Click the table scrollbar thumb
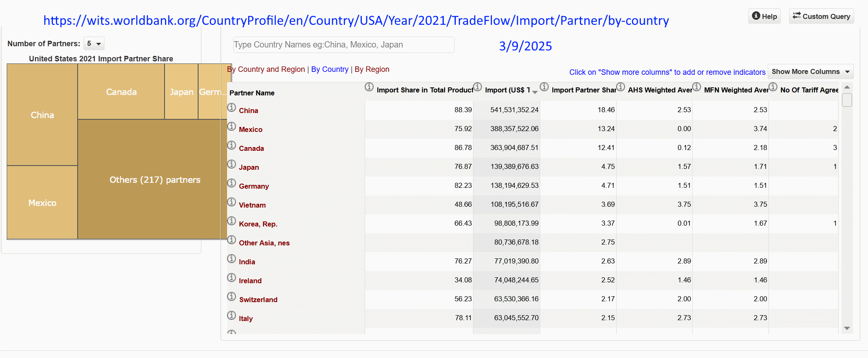868x358 pixels. point(847,100)
